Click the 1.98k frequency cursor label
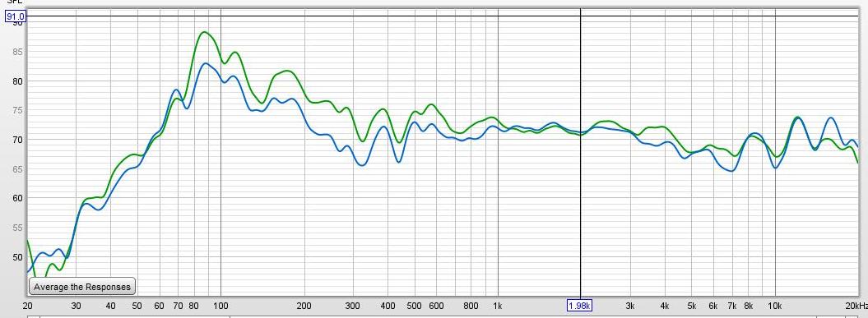The image size is (868, 318). pos(579,306)
